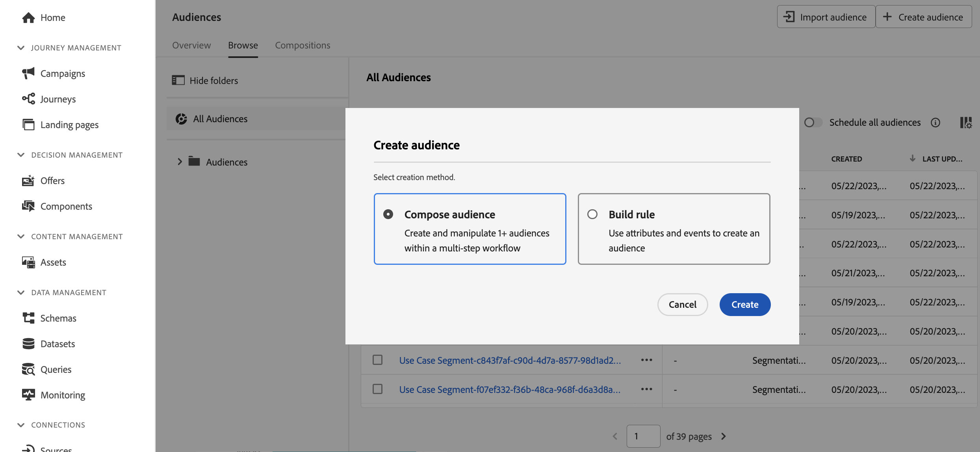980x452 pixels.
Task: Click the Campaigns megaphone icon
Action: click(x=28, y=73)
